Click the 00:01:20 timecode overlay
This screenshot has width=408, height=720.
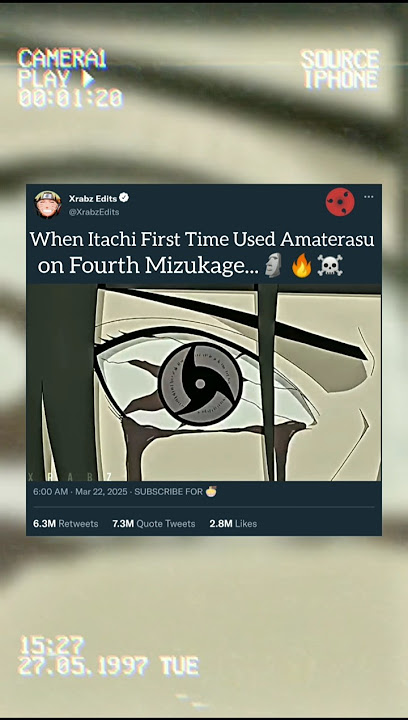pos(71,98)
